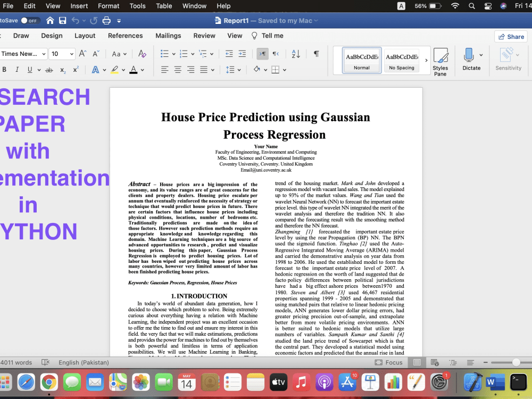The width and height of the screenshot is (532, 399).
Task: Open the Styles Pane
Action: 440,62
